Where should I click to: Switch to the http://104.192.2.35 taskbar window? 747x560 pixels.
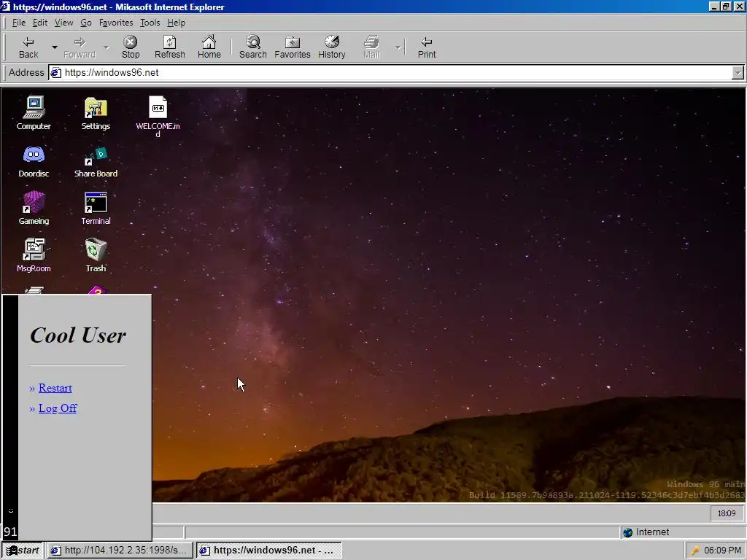(120, 551)
